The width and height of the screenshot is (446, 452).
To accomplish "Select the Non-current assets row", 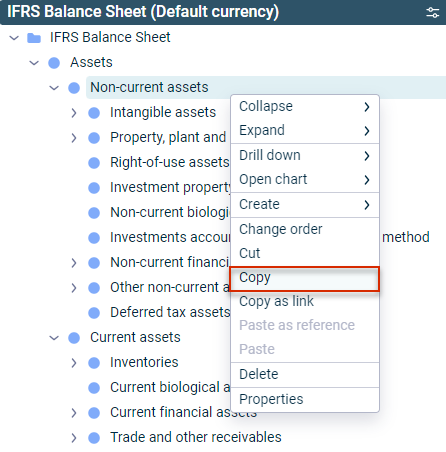I will click(266, 88).
